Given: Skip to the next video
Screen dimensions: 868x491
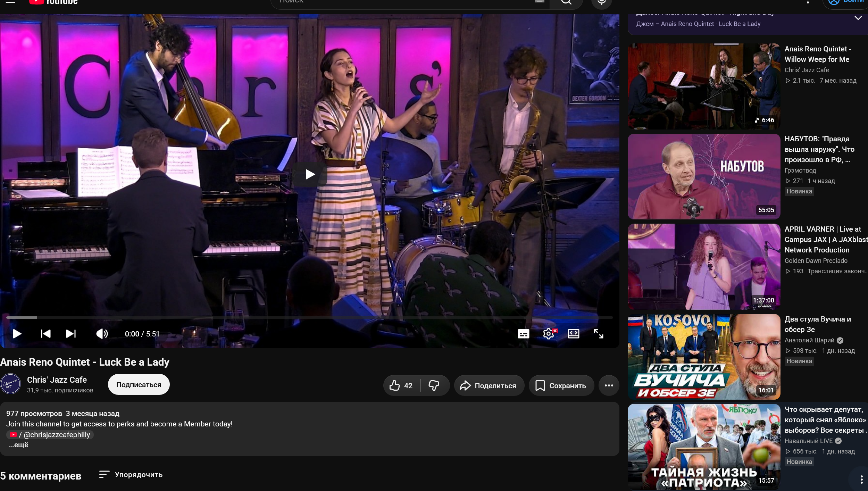Looking at the screenshot, I should (71, 334).
